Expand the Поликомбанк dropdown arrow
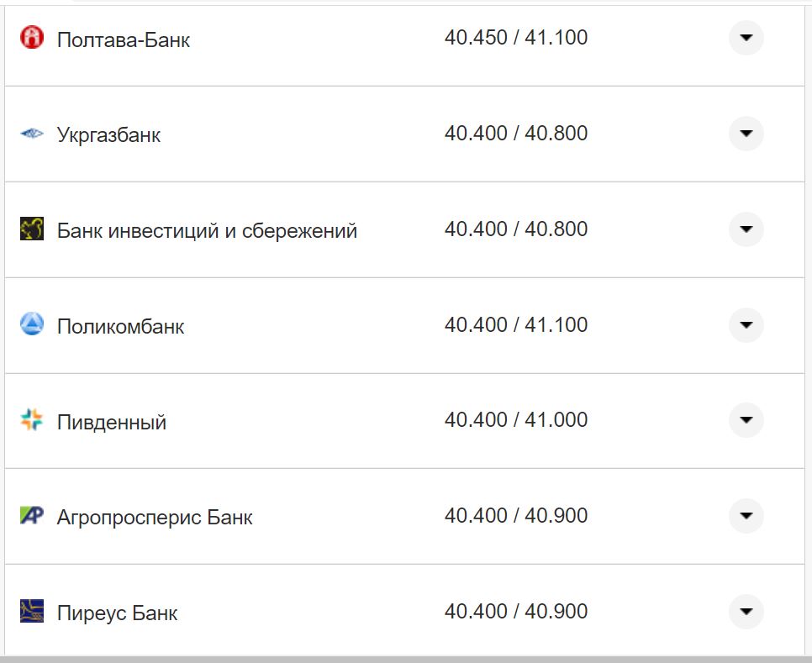 pyautogui.click(x=745, y=325)
